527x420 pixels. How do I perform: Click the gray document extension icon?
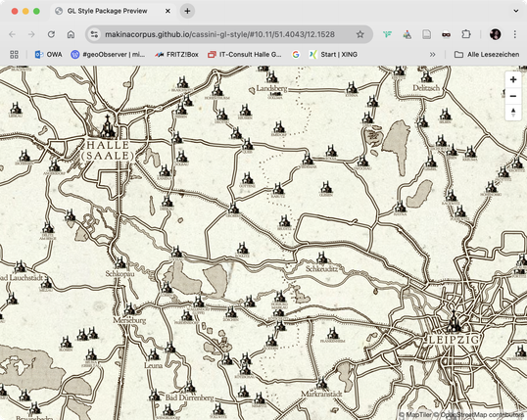click(x=426, y=34)
